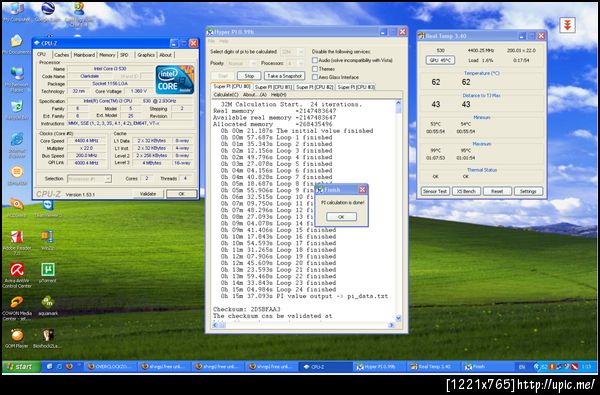This screenshot has width=600, height=395.
Task: Click the CPU-Z title bar icon
Action: 37,43
